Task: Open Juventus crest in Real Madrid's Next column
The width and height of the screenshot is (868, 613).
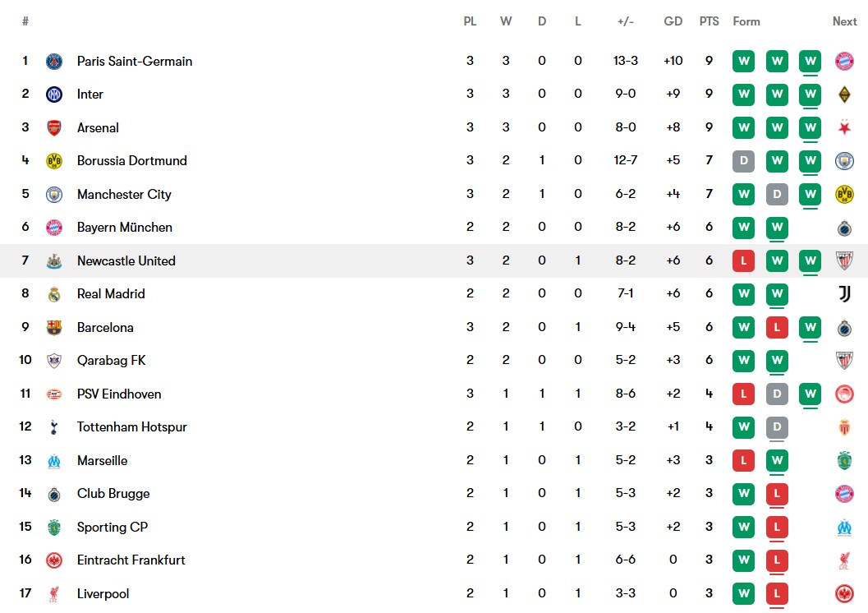Action: click(844, 293)
